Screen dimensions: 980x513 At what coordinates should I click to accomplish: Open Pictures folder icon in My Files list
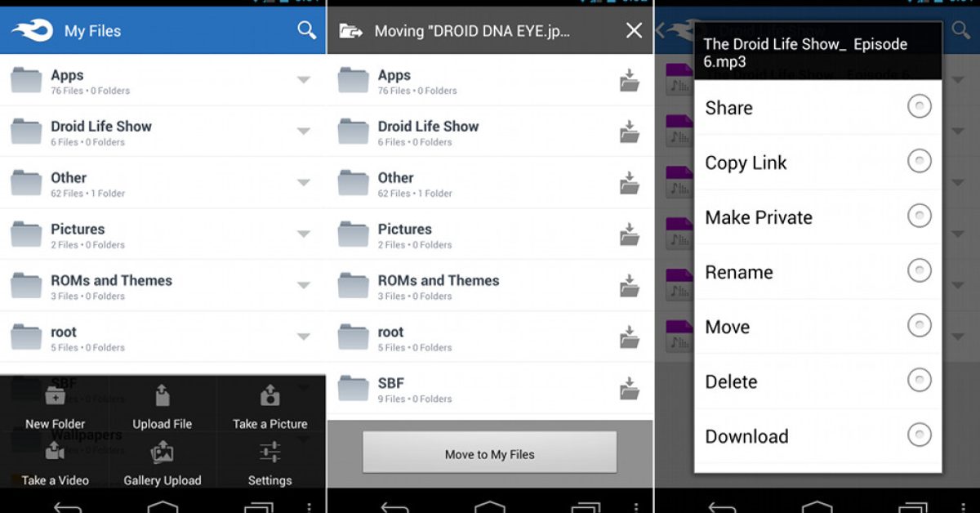[26, 234]
